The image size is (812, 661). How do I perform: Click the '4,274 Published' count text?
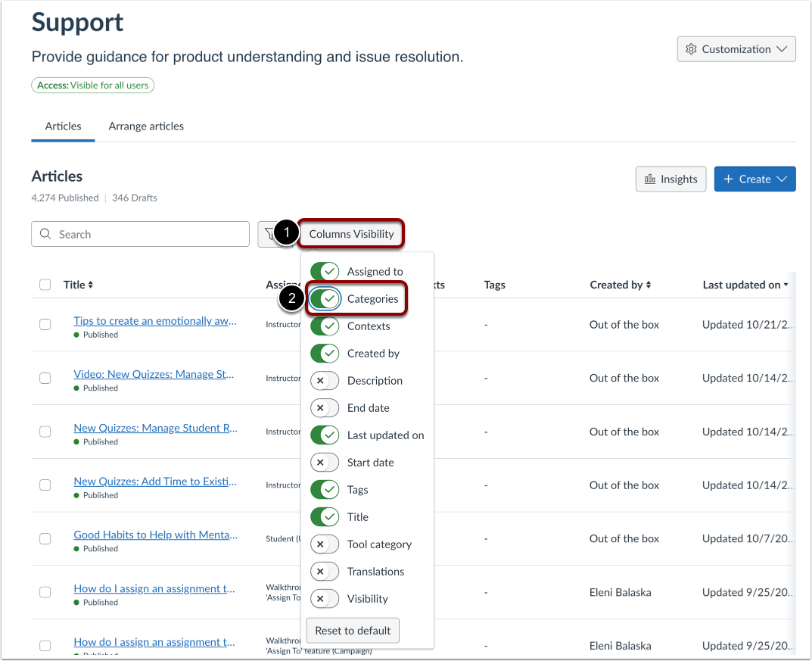tap(65, 198)
